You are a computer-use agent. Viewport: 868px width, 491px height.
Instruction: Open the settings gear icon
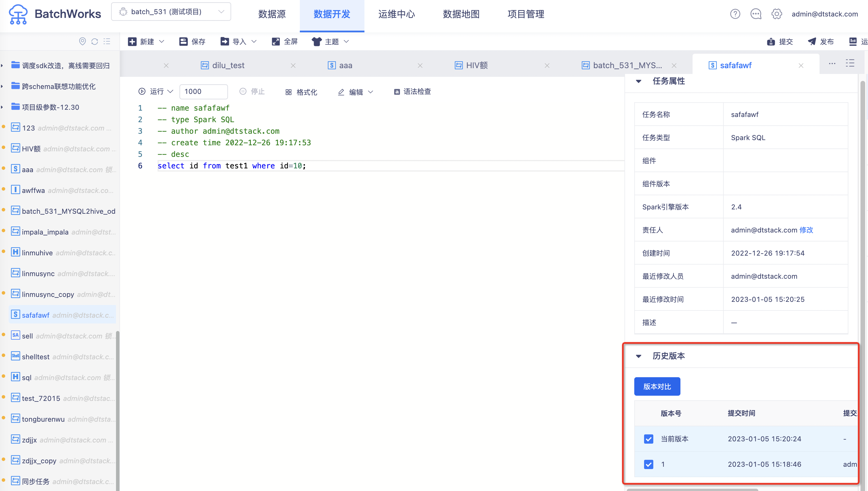click(x=777, y=14)
